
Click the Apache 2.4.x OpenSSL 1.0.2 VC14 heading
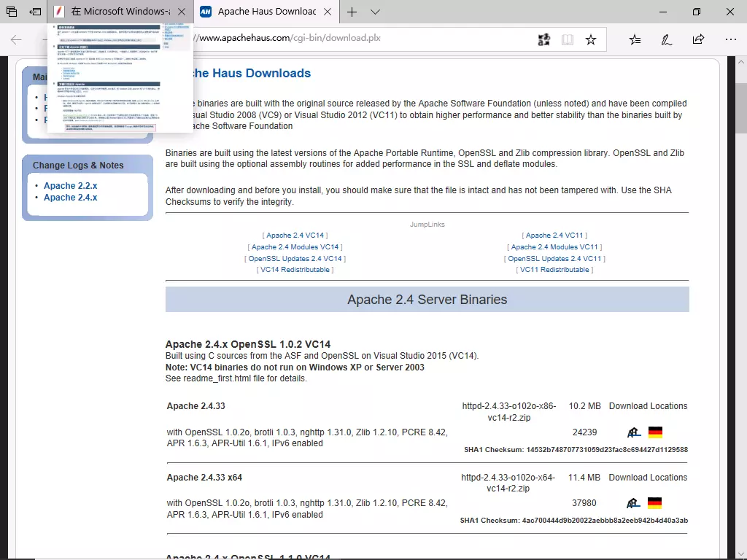[x=248, y=344]
